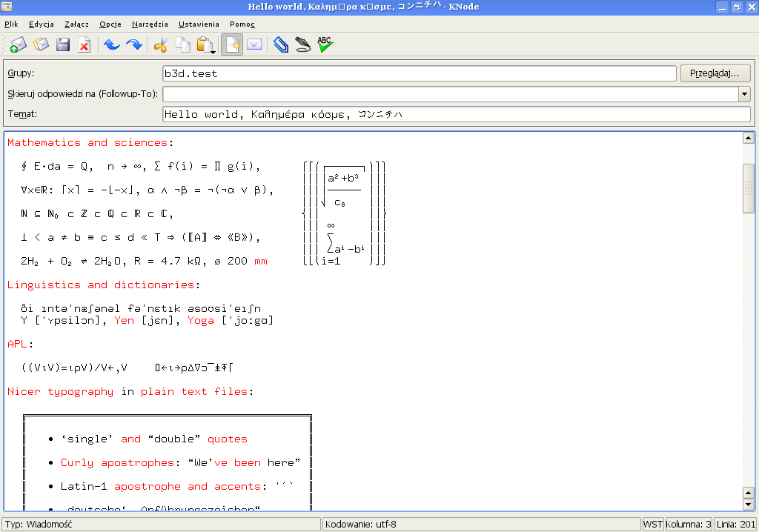Open the Edycja menu
This screenshot has height=532, width=759.
point(42,24)
